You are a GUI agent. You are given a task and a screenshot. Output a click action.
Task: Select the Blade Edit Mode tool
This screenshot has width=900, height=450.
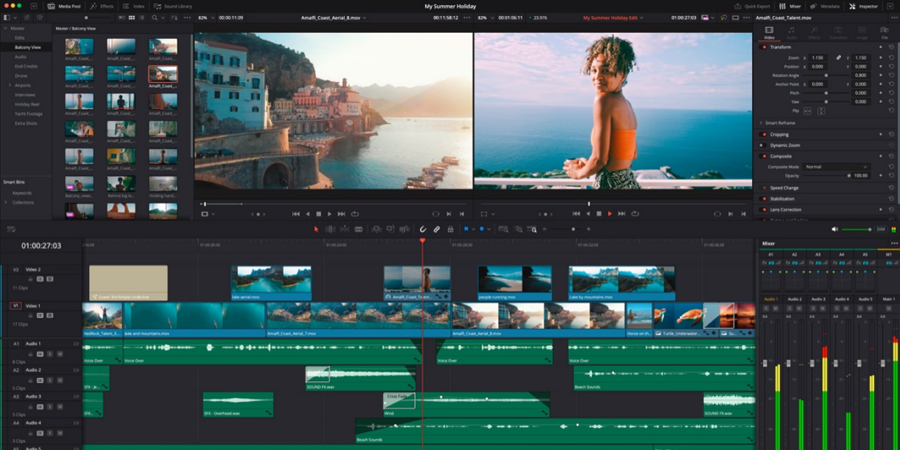click(x=359, y=229)
